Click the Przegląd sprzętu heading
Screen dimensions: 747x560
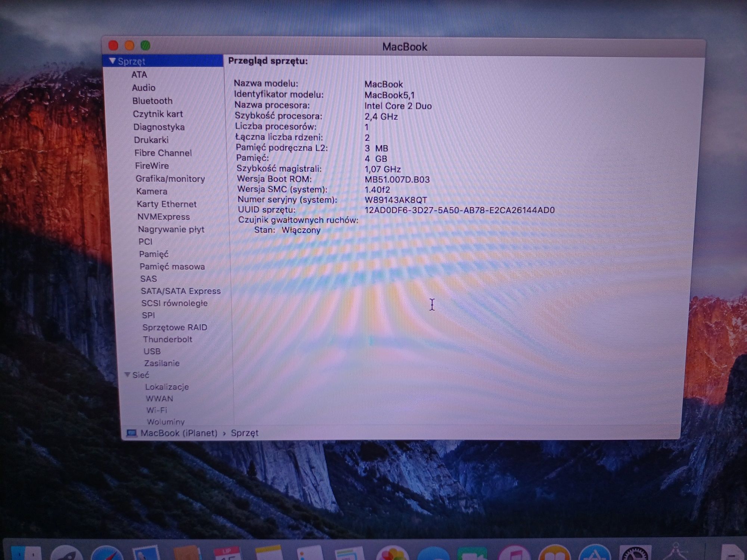pyautogui.click(x=268, y=61)
